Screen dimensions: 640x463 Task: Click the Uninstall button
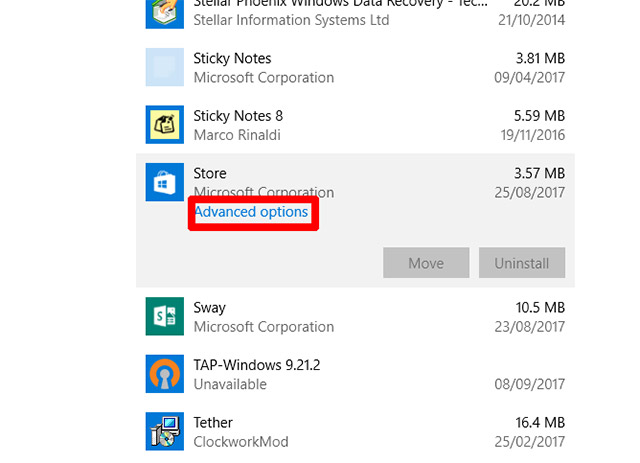522,263
